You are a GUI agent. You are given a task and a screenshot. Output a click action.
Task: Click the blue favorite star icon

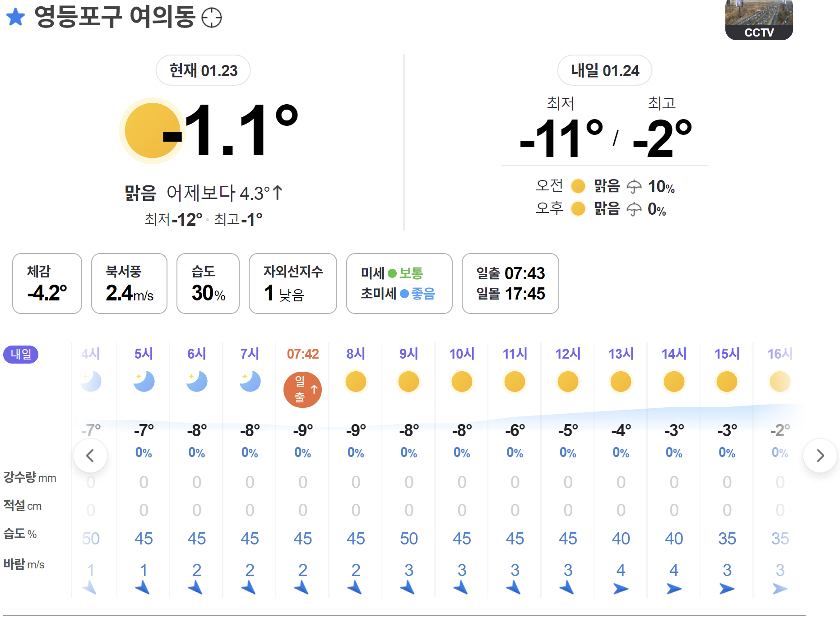16,17
